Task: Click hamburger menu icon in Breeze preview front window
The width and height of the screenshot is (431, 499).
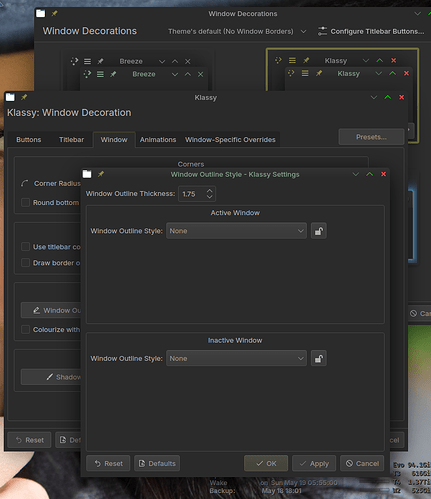Action: pos(100,74)
